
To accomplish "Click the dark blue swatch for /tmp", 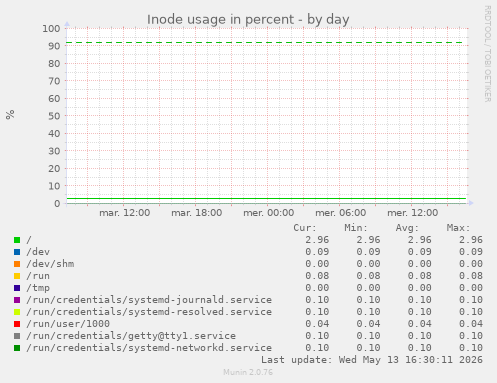I will tap(17, 288).
